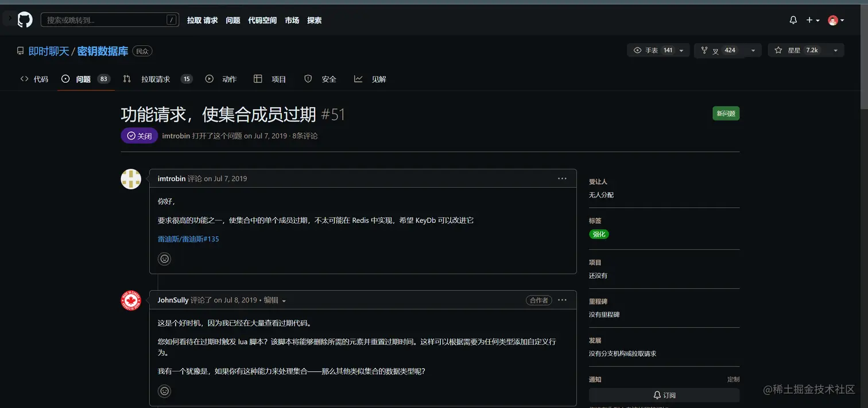This screenshot has width=868, height=408.
Task: Switch to the 项目 tab
Action: point(270,79)
